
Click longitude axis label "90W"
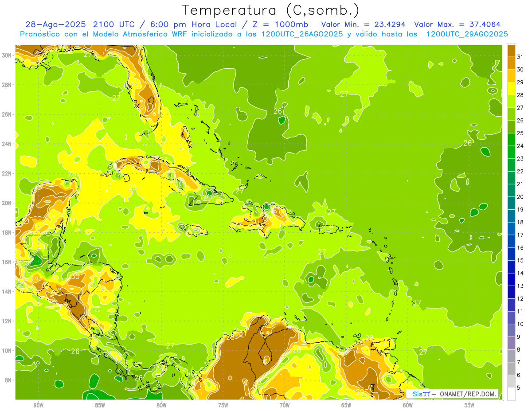pos(39,405)
